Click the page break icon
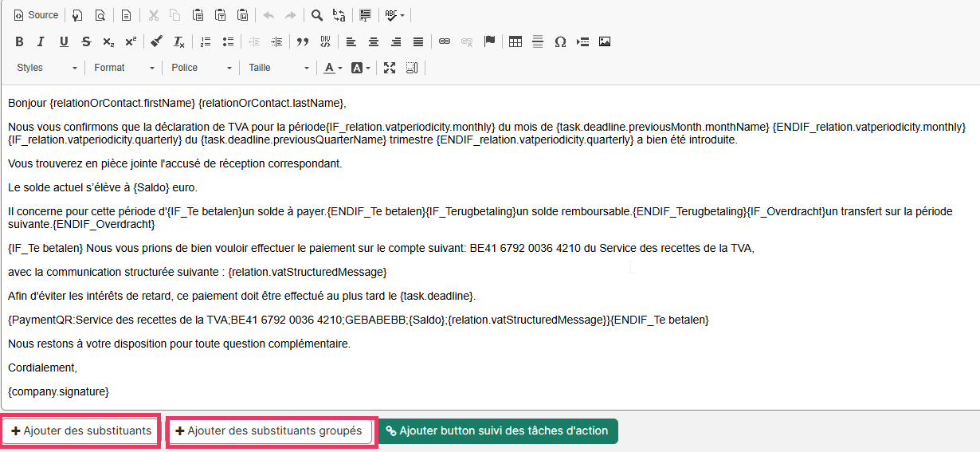This screenshot has height=452, width=980. pyautogui.click(x=582, y=41)
